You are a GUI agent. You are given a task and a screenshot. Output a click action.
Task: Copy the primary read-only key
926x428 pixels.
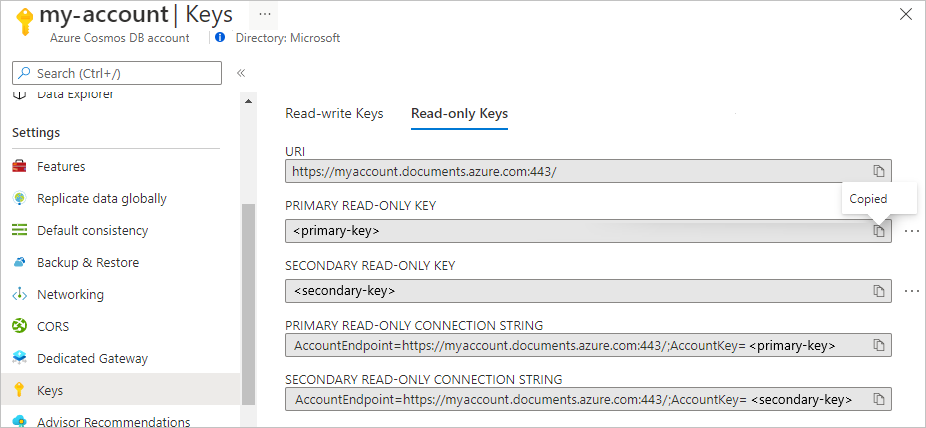(x=879, y=231)
